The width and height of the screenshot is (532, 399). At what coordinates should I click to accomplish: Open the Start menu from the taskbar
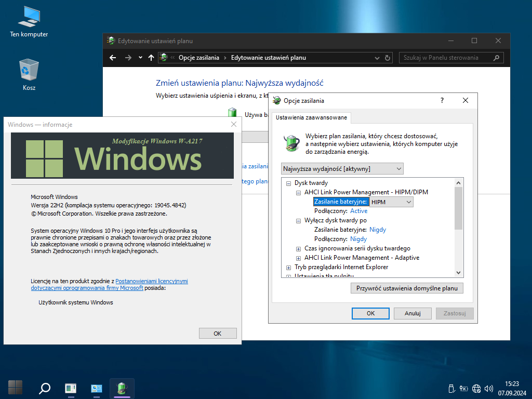click(x=16, y=387)
